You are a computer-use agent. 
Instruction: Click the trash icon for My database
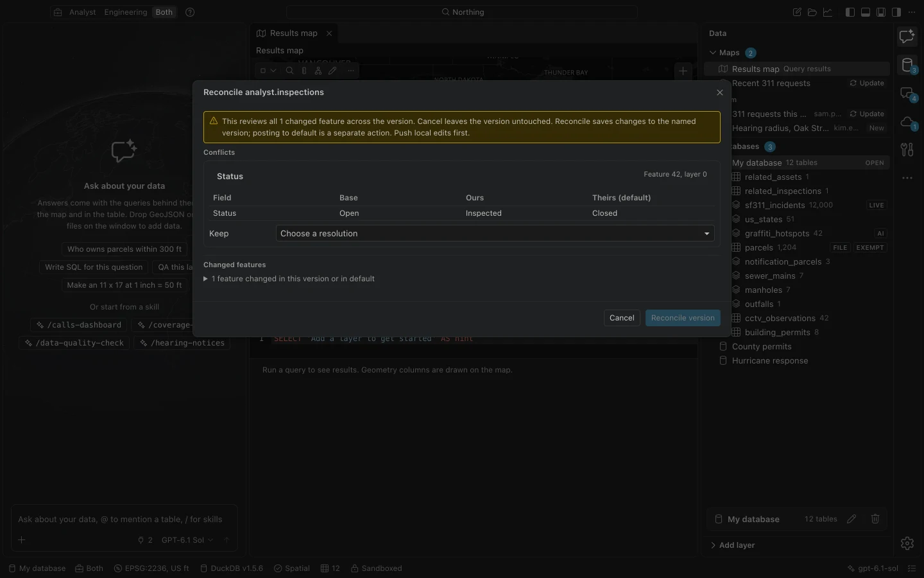[875, 519]
